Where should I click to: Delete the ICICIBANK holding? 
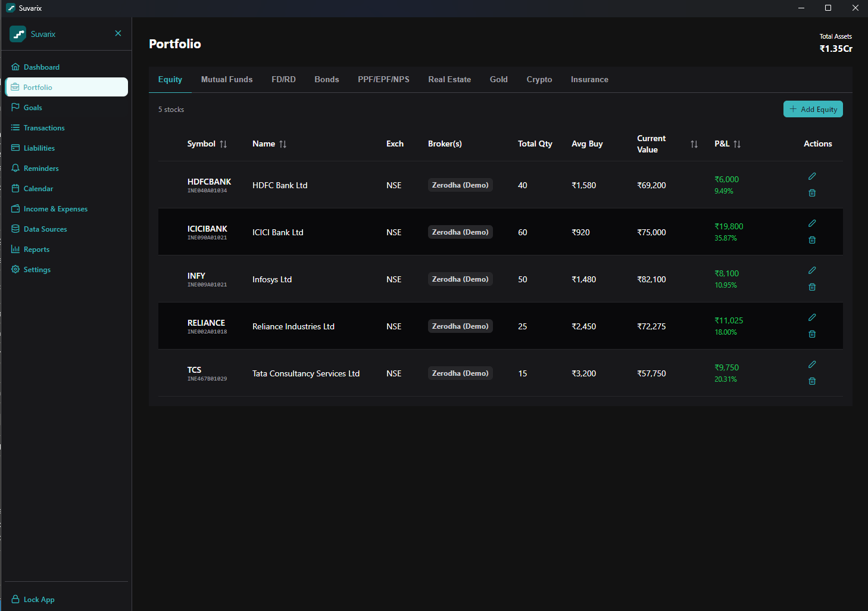812,240
